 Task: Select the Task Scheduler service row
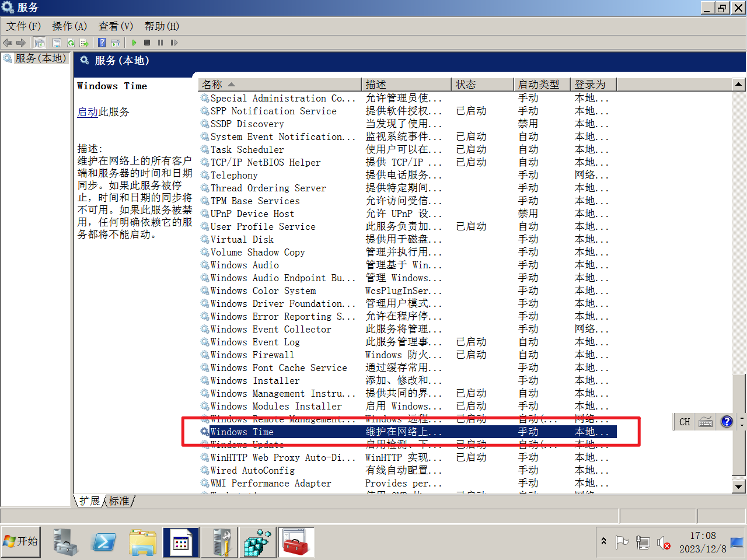(407, 149)
